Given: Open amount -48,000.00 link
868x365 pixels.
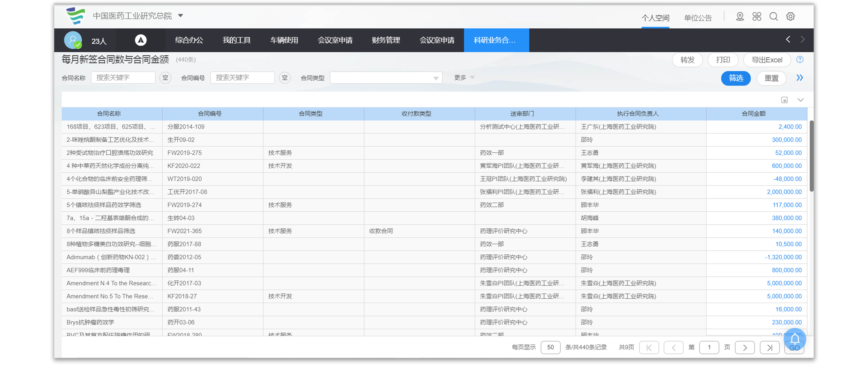Looking at the screenshot, I should point(788,179).
